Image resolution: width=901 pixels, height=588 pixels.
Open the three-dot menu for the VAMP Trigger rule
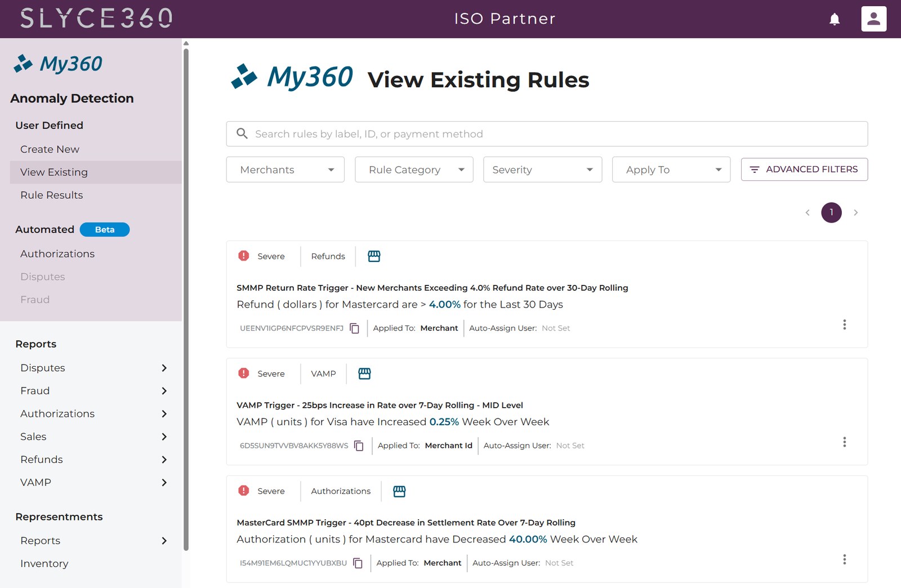(x=844, y=442)
